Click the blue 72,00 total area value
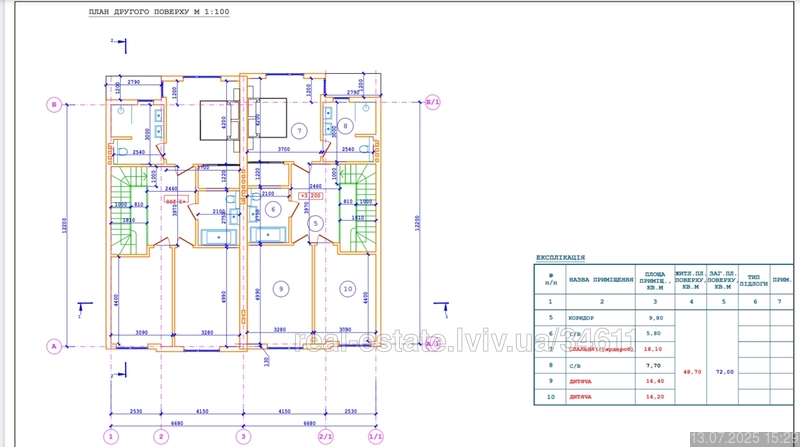 click(x=723, y=371)
